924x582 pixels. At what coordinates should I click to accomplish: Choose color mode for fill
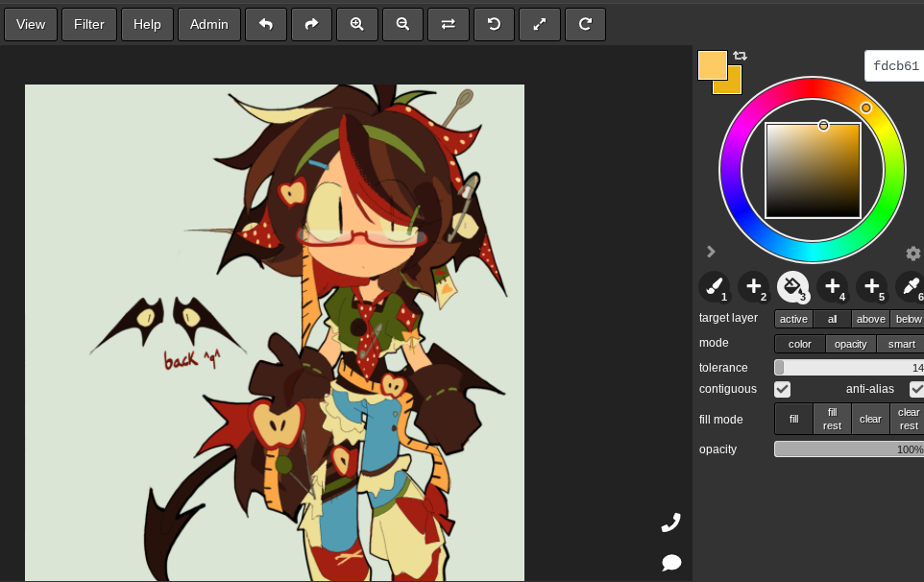point(800,344)
